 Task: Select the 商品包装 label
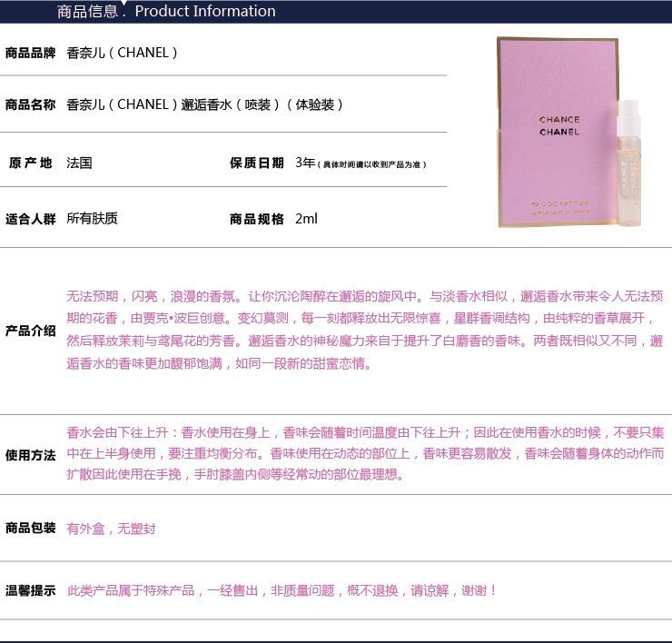[30, 528]
